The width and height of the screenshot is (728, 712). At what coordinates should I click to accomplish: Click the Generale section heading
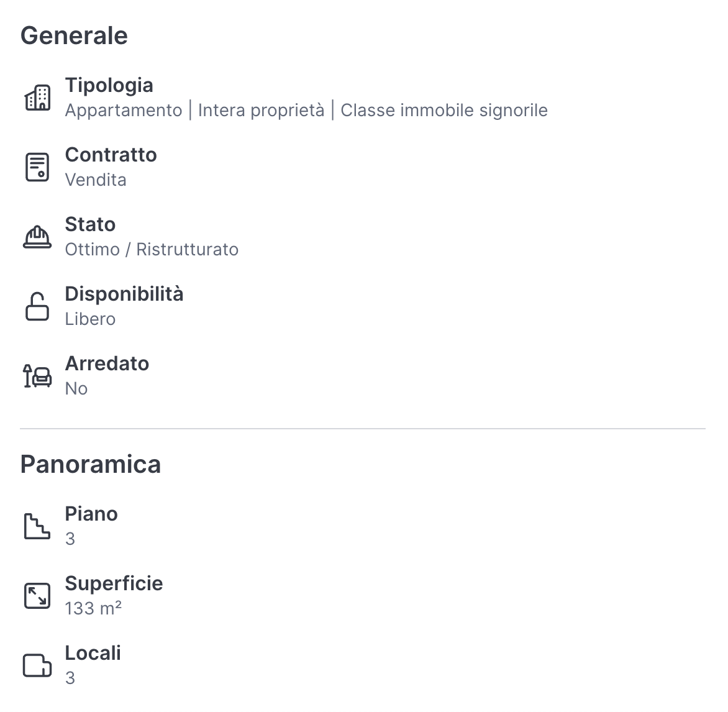coord(74,35)
